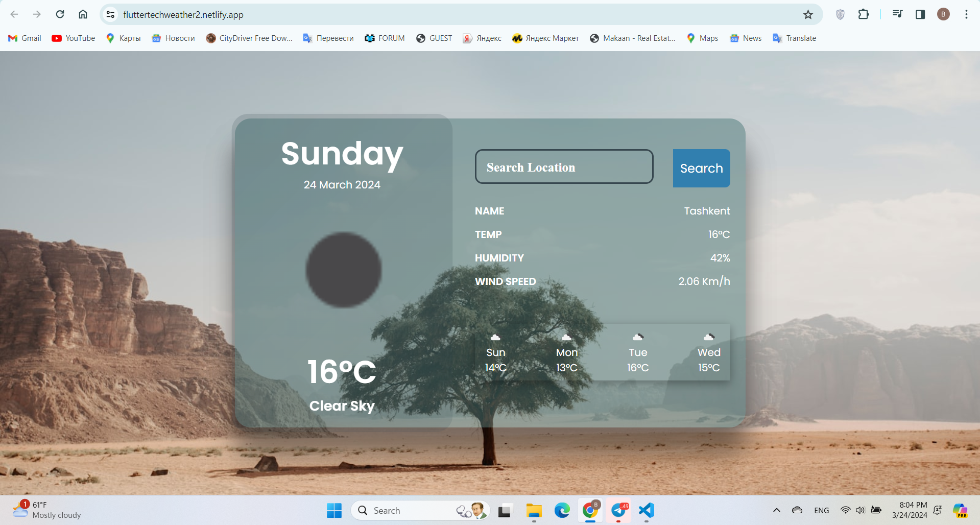Select the Wed forecast cloud icon
This screenshot has width=980, height=525.
pos(709,337)
